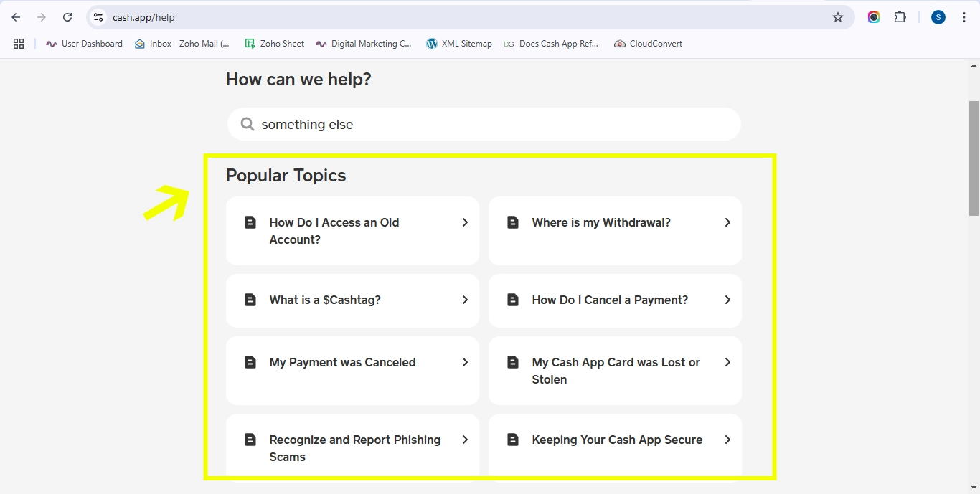Click chevron on Cancel a Payment card
The width and height of the screenshot is (980, 494).
pyautogui.click(x=727, y=300)
